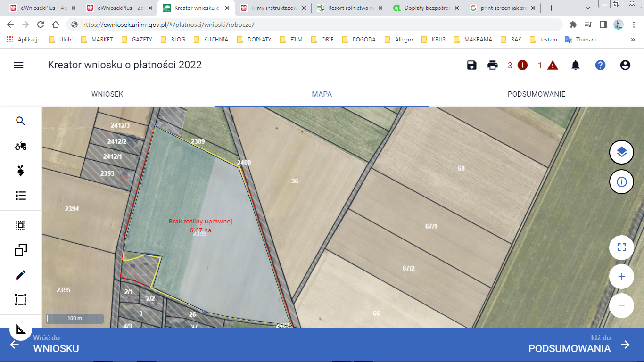Image resolution: width=644 pixels, height=362 pixels.
Task: Open the hamburger navigation menu
Action: coord(18,65)
